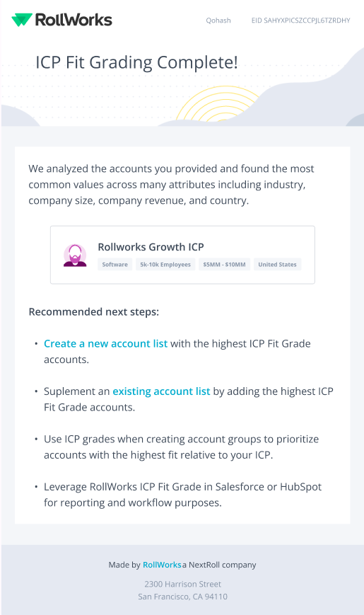This screenshot has width=364, height=615.
Task: Select the 5k-10k Employees tag
Action: 165,265
